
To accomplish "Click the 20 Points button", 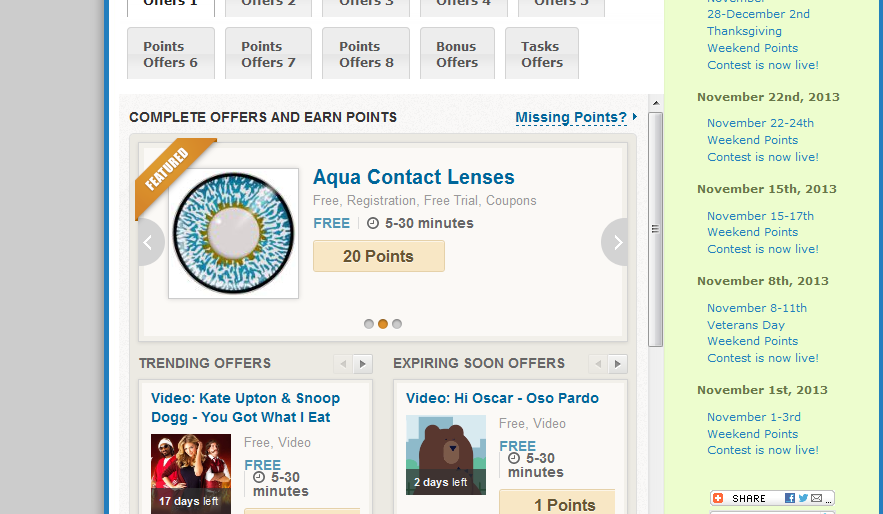I will [x=379, y=256].
